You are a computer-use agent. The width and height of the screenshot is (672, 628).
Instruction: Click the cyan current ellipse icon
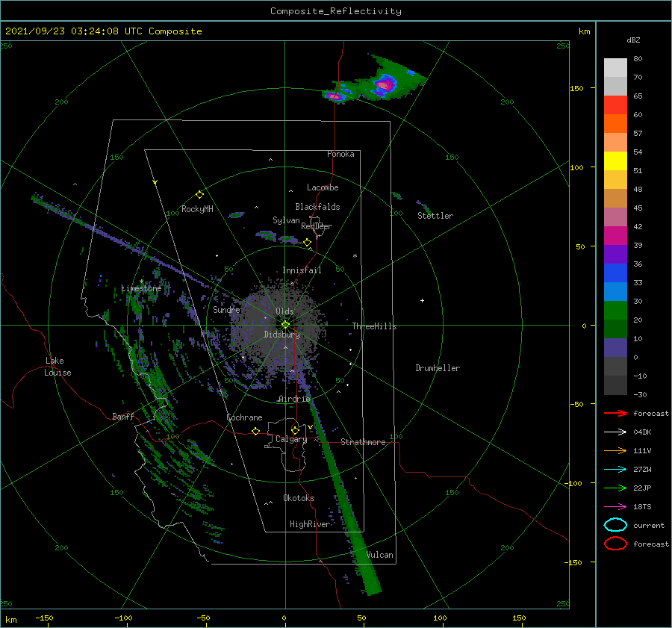(x=615, y=525)
